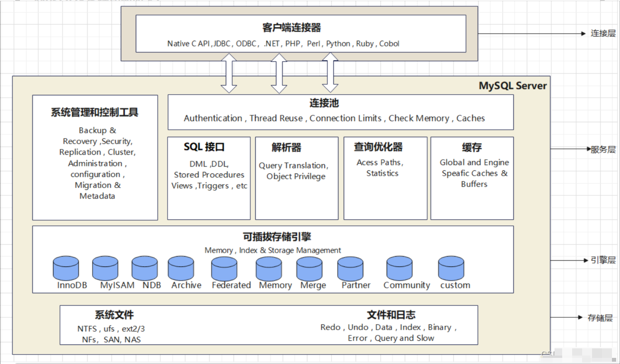The width and height of the screenshot is (620, 364).
Task: Select the Acess Paths, Statistics text
Action: 380,168
